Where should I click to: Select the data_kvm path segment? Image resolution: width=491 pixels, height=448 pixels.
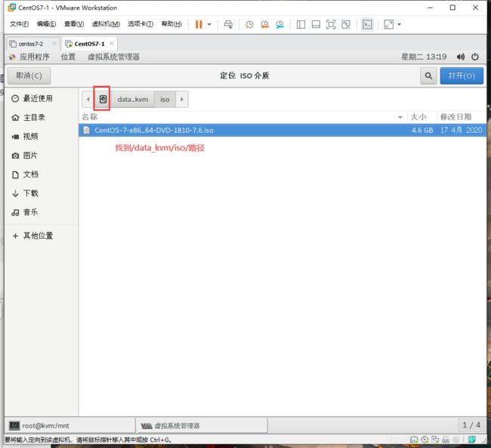point(133,99)
